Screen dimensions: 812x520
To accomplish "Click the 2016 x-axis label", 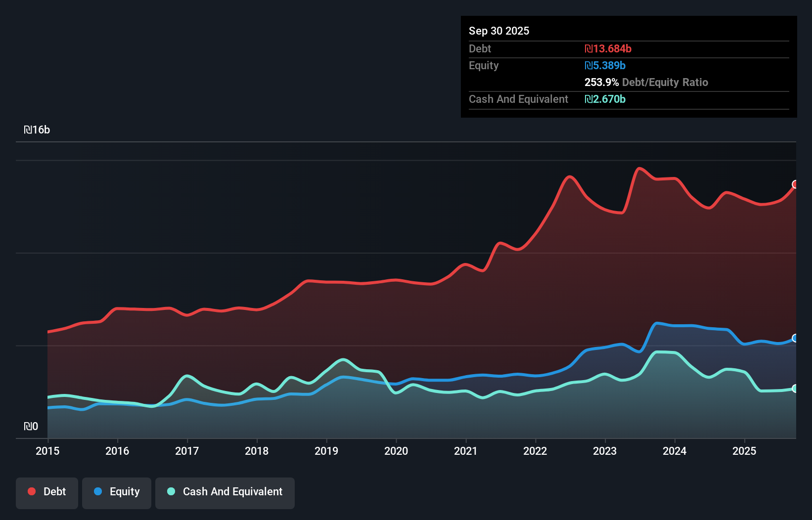I will point(117,451).
